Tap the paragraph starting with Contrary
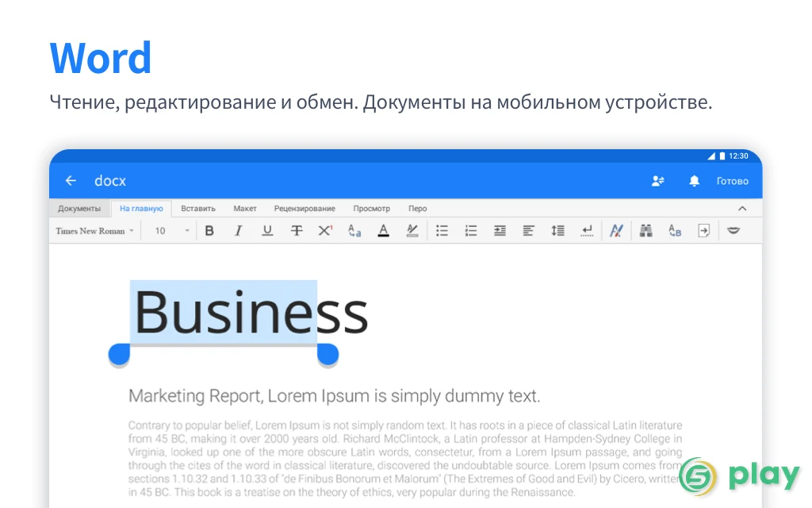Screen dimensions: 812x508 [405, 459]
